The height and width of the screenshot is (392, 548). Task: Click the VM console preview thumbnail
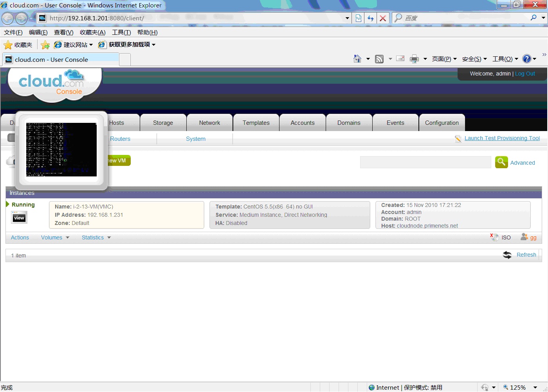click(x=61, y=149)
